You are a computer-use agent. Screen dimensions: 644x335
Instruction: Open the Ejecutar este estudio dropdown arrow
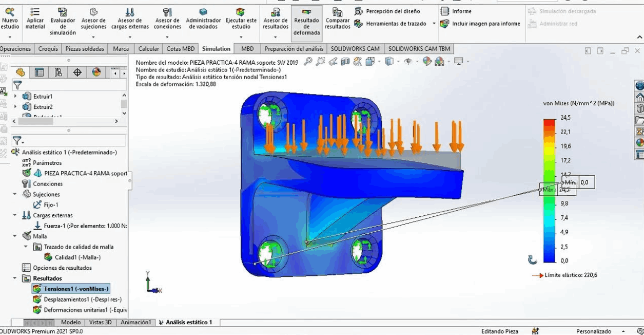click(x=241, y=37)
